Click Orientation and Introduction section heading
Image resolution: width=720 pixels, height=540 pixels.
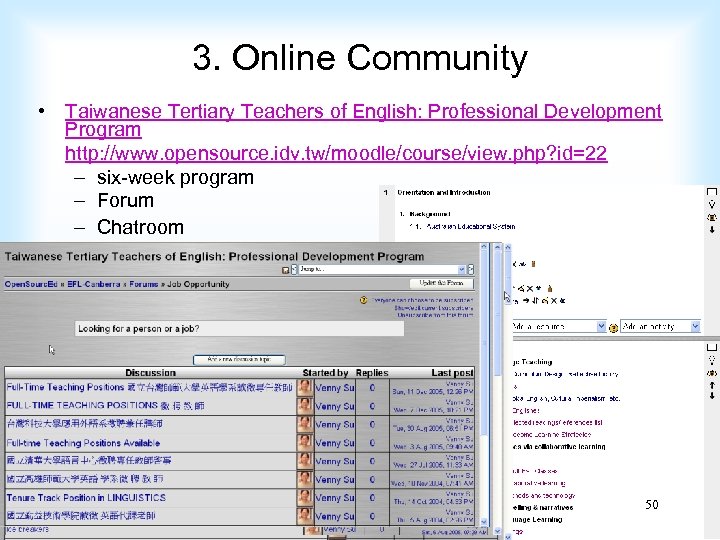[x=444, y=192]
